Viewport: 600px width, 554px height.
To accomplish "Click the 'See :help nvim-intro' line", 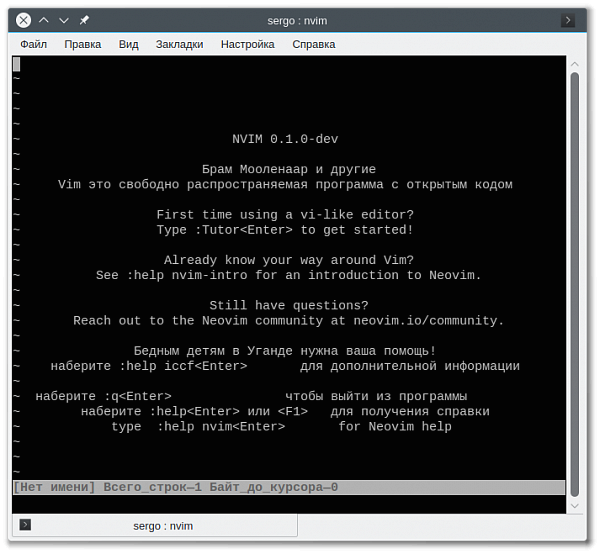I will pyautogui.click(x=289, y=275).
